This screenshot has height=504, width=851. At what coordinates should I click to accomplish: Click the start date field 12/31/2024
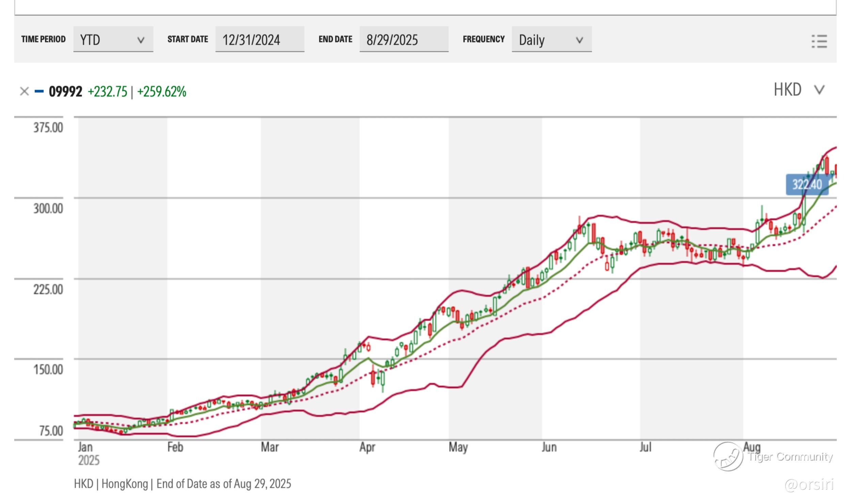(x=259, y=39)
